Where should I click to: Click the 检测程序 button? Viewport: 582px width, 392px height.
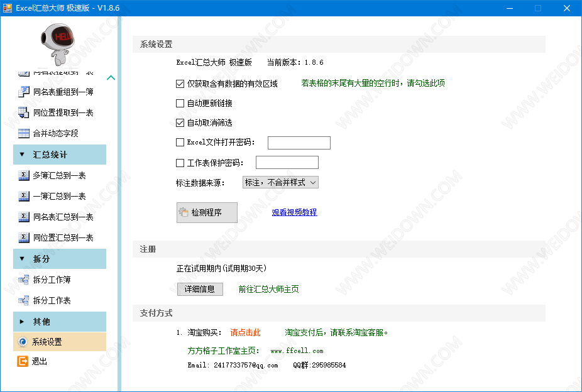[207, 212]
